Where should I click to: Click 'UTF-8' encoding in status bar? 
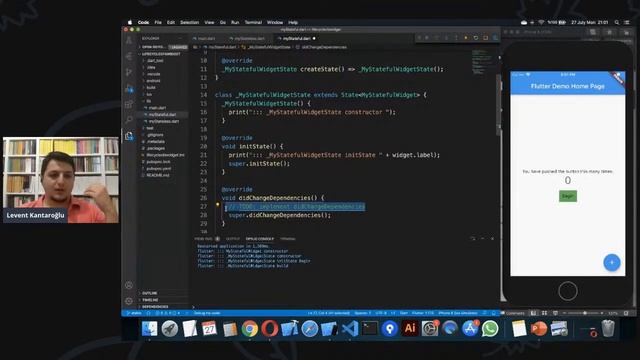pos(380,313)
